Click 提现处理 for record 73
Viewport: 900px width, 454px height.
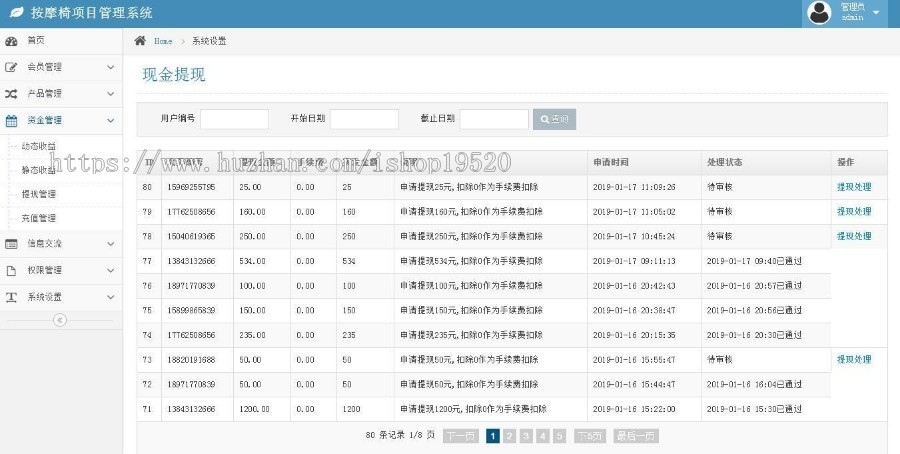[854, 360]
